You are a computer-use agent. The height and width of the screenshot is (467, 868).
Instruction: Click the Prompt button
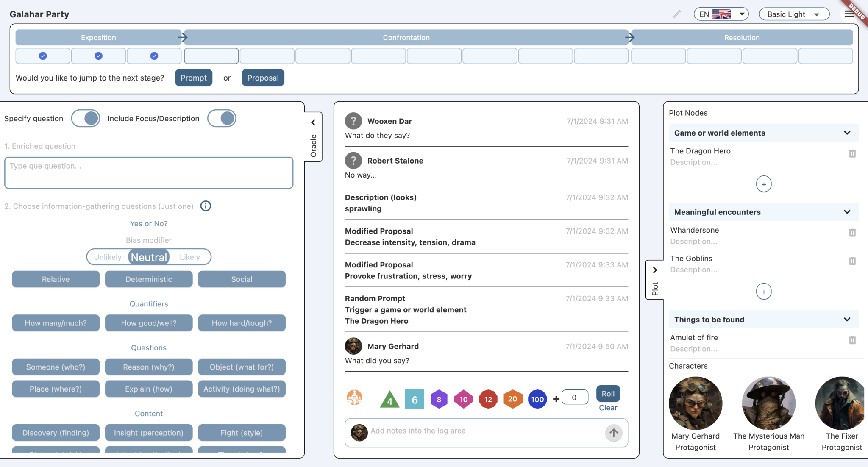[x=194, y=78]
